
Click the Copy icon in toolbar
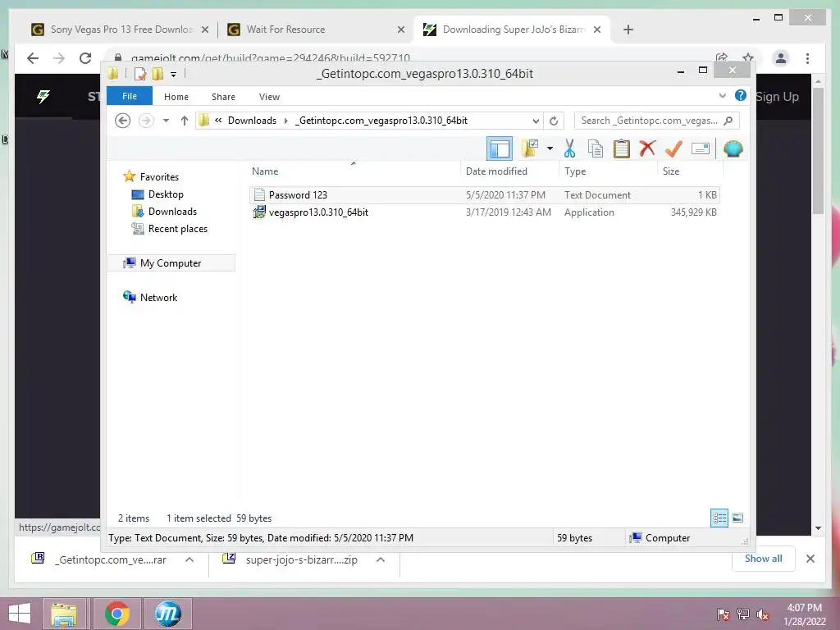click(x=596, y=148)
